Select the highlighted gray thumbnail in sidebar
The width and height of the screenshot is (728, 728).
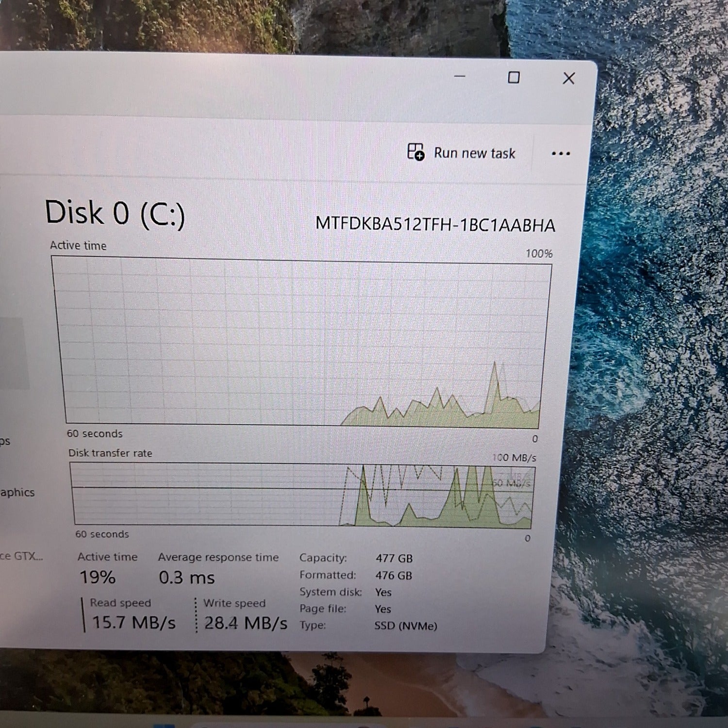click(x=14, y=353)
